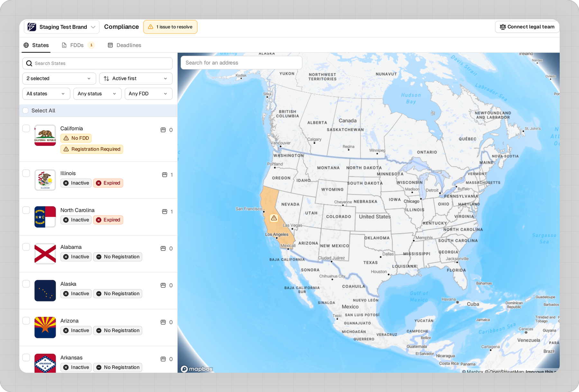Image resolution: width=579 pixels, height=392 pixels.
Task: Click the Expired badge for North Carolina
Action: tap(108, 220)
